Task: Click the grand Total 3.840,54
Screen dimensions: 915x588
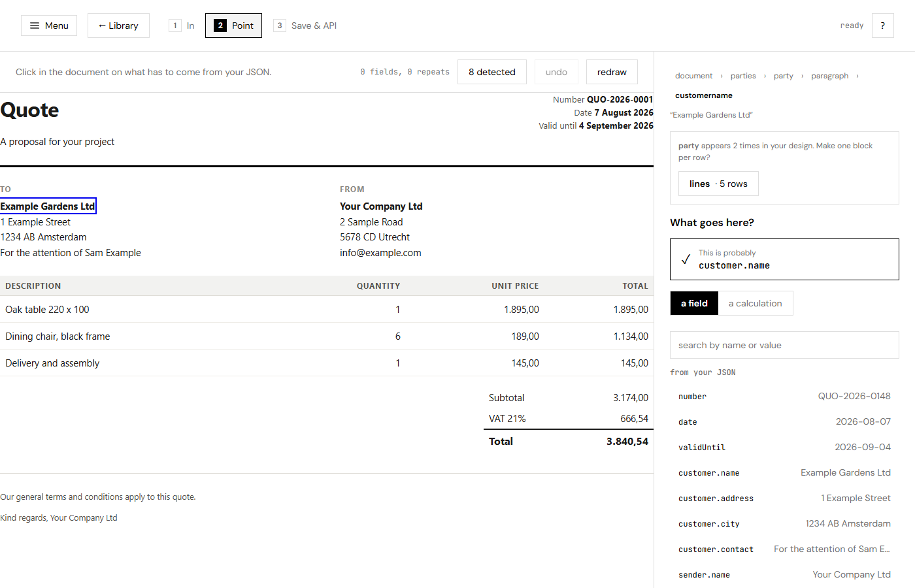Action: pyautogui.click(x=627, y=442)
